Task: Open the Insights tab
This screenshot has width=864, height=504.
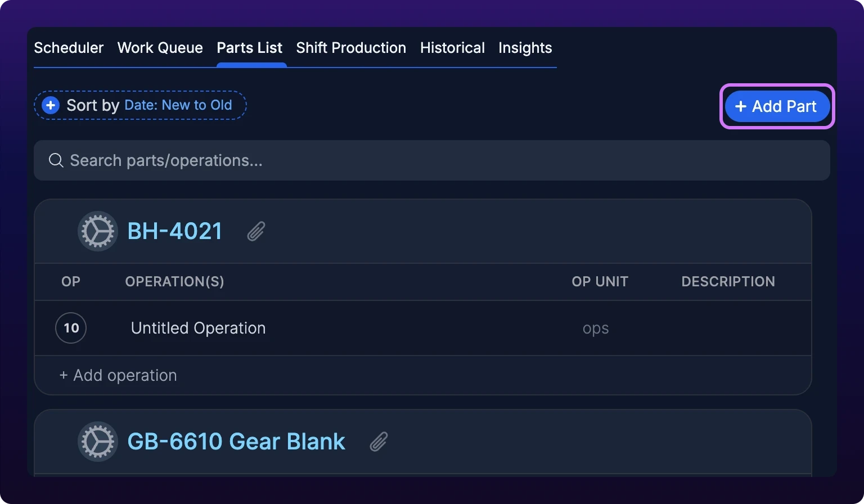Action: coord(525,48)
